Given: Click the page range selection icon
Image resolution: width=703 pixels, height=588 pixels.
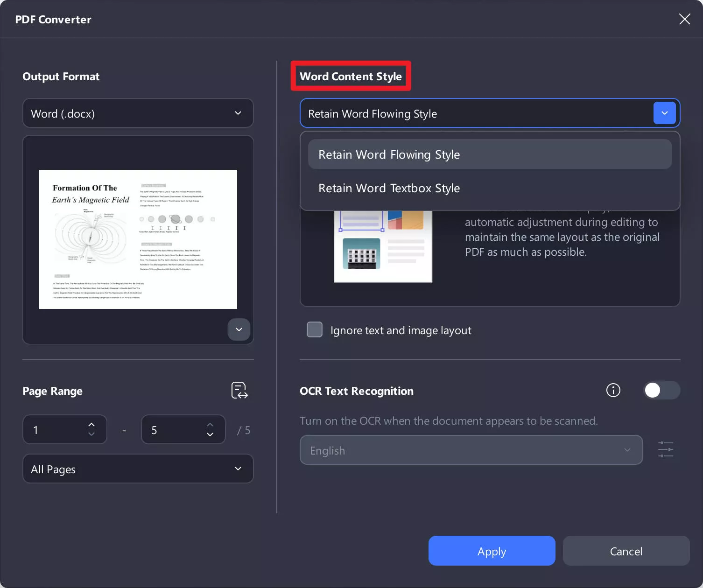Looking at the screenshot, I should tap(239, 390).
